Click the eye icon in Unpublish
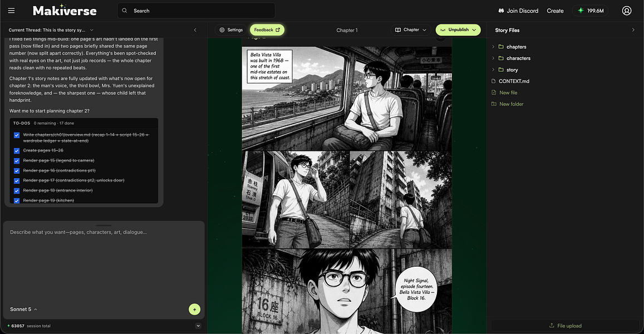This screenshot has height=334, width=644. click(x=443, y=30)
